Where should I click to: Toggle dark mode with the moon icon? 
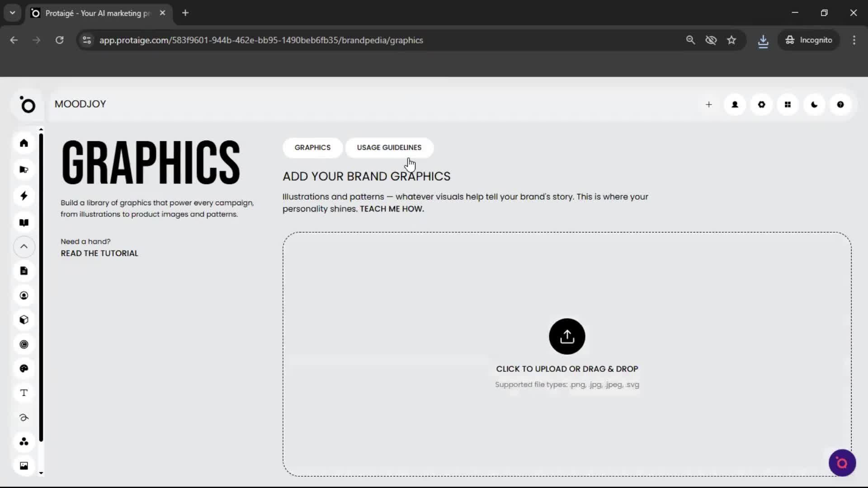[814, 104]
